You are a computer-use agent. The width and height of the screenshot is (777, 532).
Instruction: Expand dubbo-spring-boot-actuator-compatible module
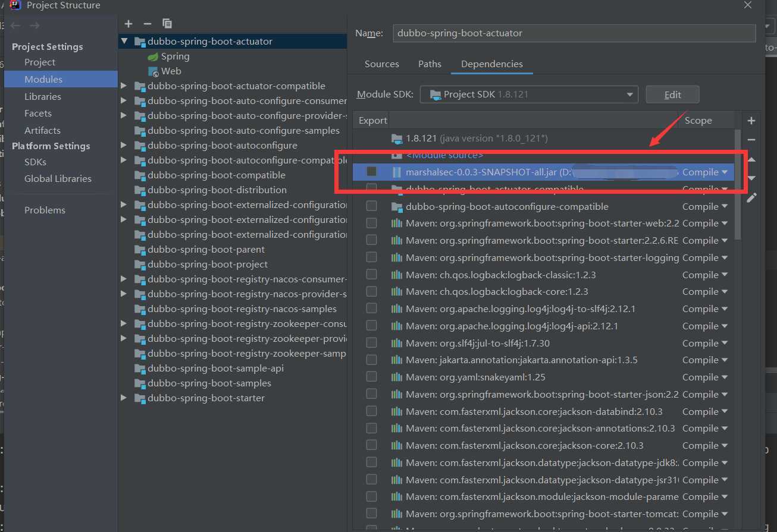[124, 86]
